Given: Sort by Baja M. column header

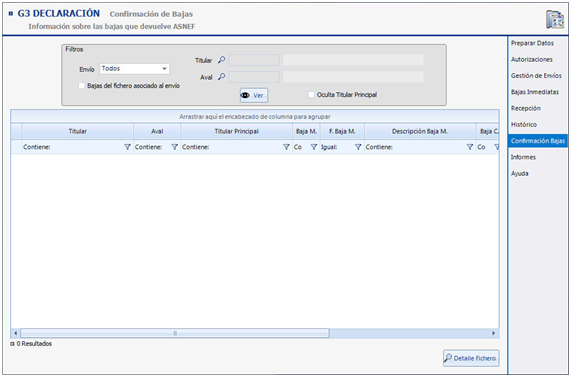Looking at the screenshot, I should point(306,131).
